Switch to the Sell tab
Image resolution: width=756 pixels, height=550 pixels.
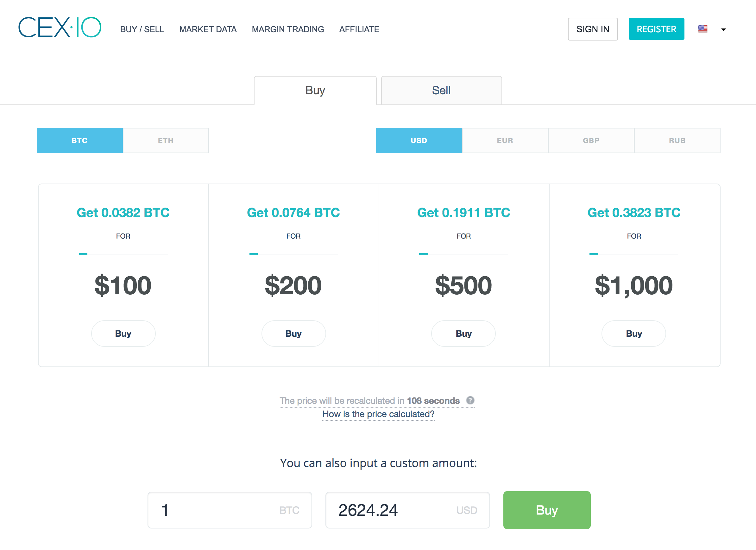pyautogui.click(x=441, y=90)
